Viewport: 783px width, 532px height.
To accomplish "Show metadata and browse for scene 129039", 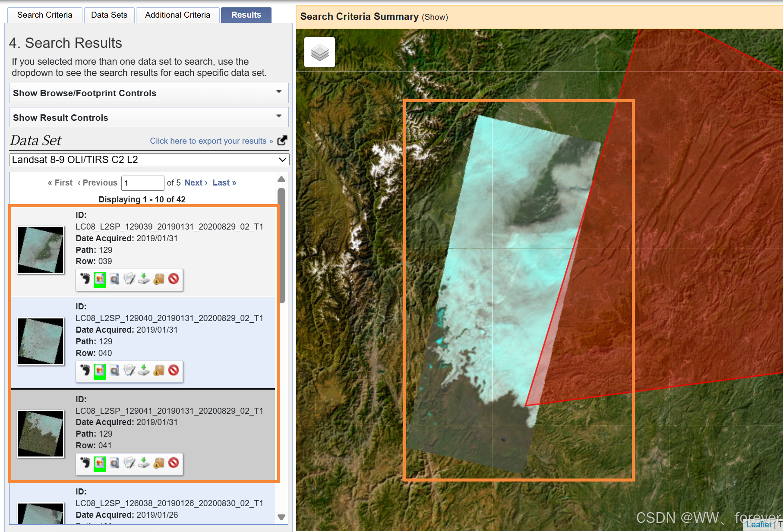I will (129, 279).
